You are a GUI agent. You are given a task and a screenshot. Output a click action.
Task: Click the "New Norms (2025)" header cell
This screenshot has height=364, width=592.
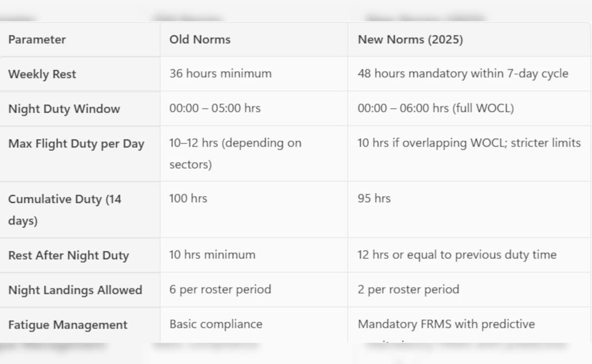(410, 39)
